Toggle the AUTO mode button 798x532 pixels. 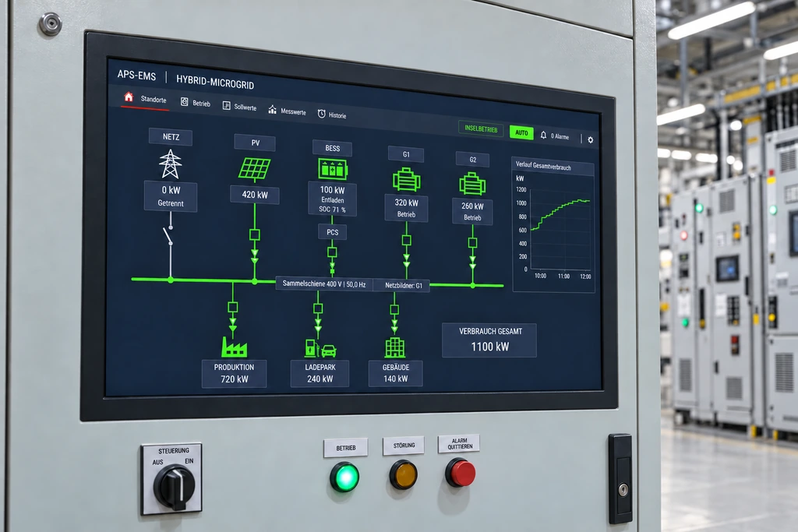click(521, 132)
